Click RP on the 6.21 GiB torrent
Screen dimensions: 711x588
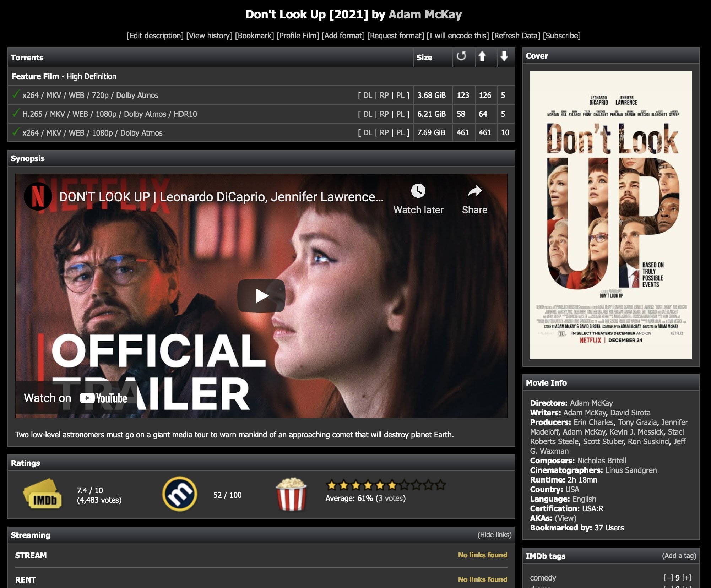pos(384,114)
